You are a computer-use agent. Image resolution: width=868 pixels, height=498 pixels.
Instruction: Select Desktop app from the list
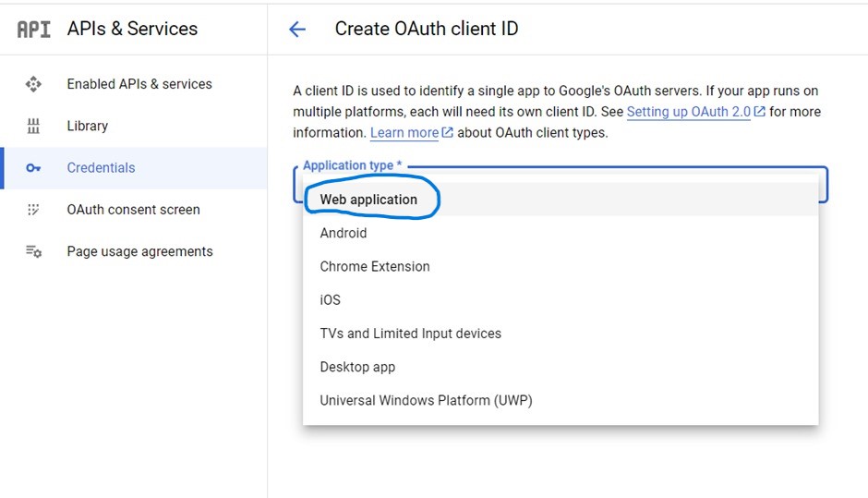coord(357,367)
